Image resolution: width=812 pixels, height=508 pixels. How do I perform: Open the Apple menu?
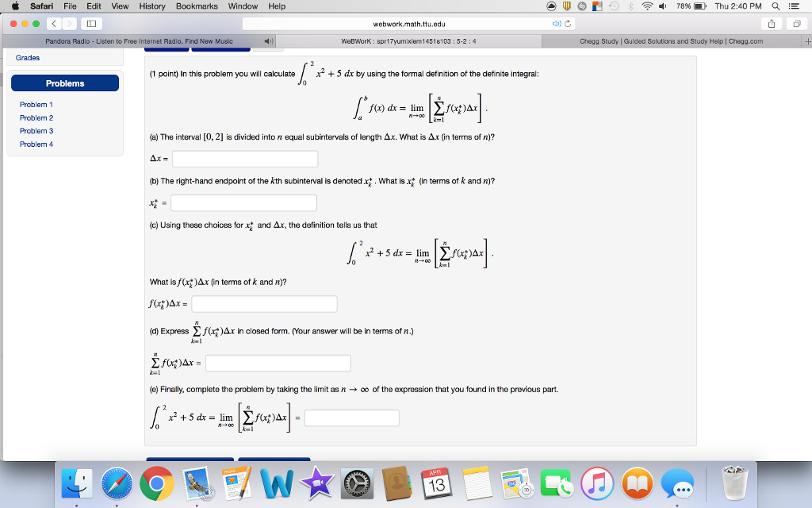tap(15, 6)
